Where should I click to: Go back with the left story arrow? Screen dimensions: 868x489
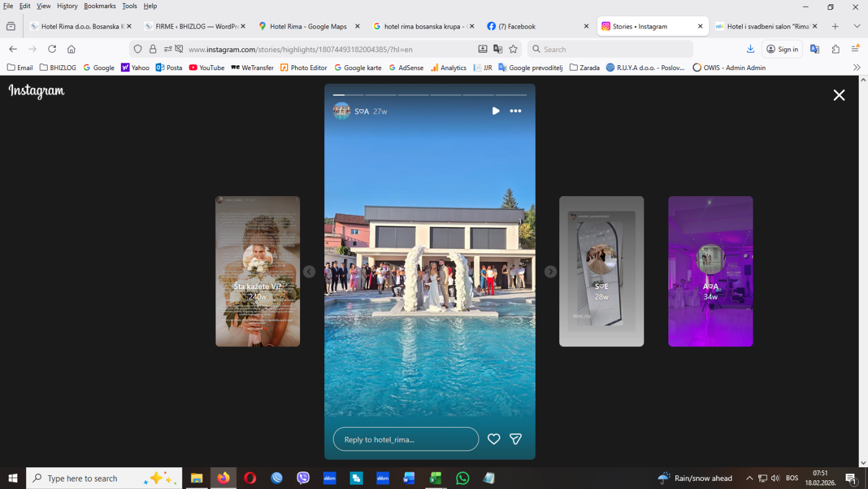click(x=309, y=272)
